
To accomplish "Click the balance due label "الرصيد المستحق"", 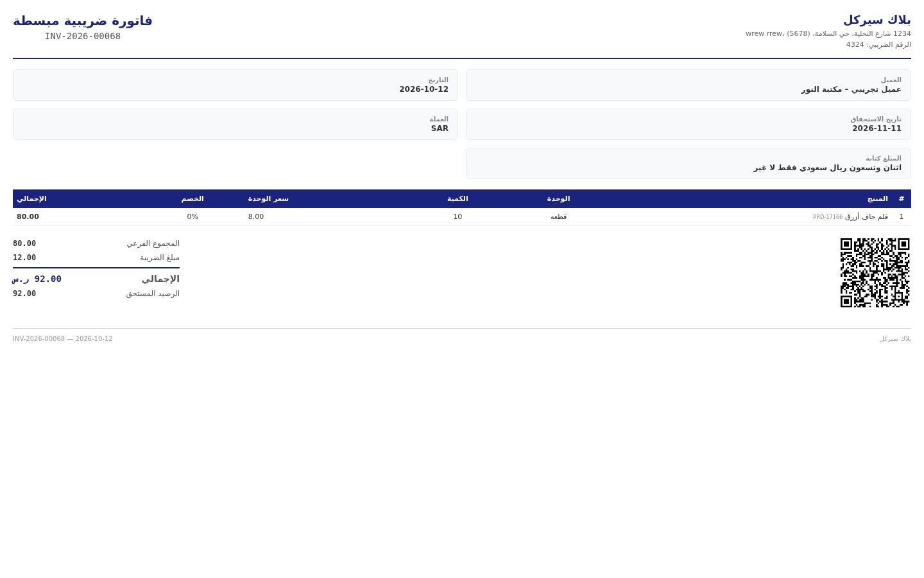I will [153, 293].
